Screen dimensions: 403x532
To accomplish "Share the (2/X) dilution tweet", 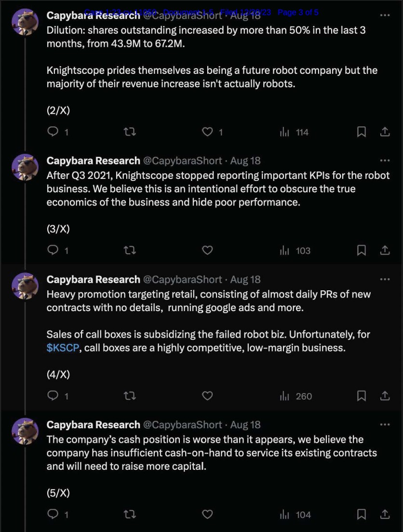I will [x=385, y=132].
